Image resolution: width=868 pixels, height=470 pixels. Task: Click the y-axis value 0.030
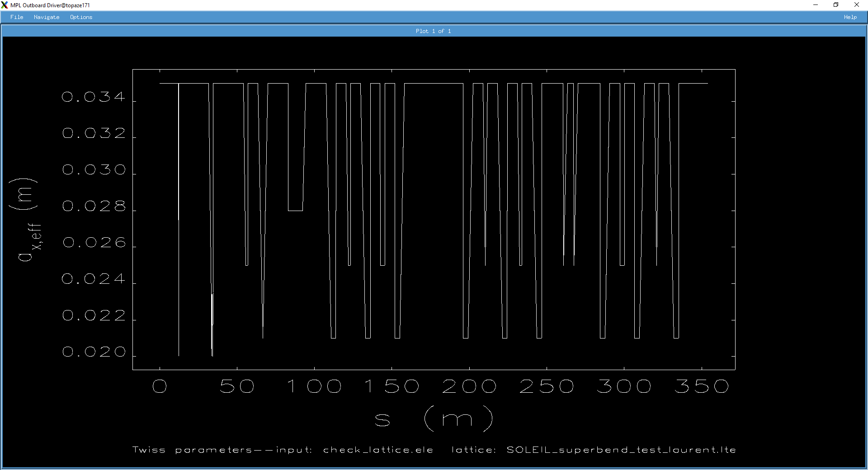coord(94,169)
